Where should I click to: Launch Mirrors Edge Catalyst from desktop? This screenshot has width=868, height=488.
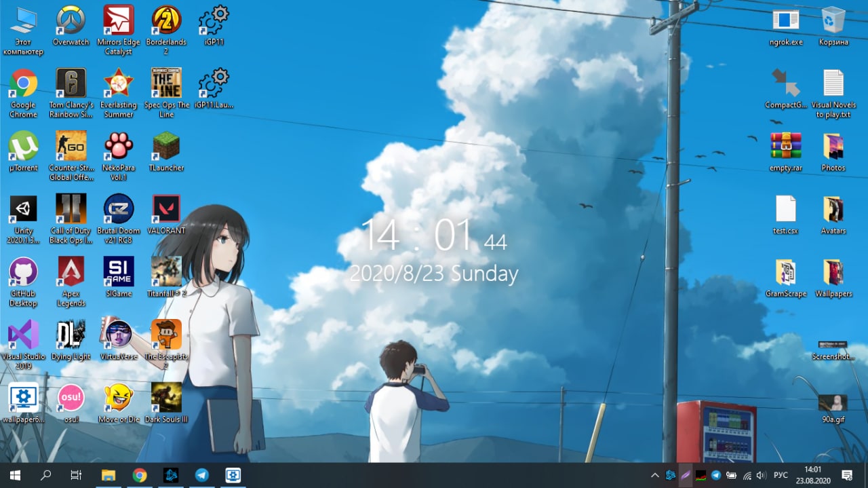(x=119, y=31)
